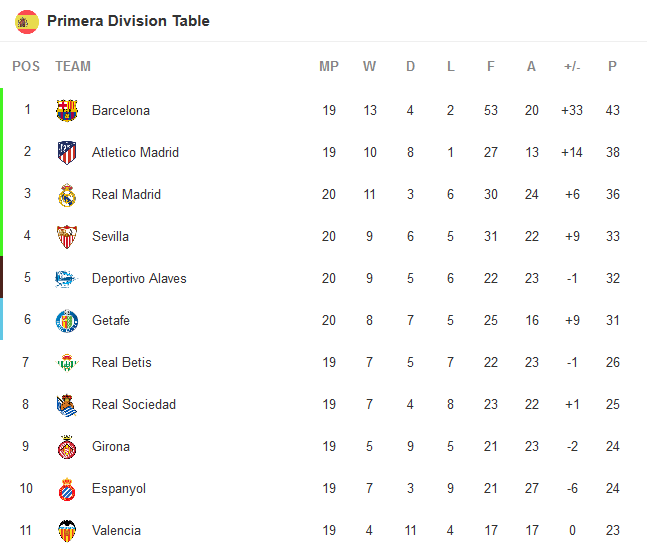Click the Real Sociedad club crest
The width and height of the screenshot is (647, 551).
(x=67, y=404)
